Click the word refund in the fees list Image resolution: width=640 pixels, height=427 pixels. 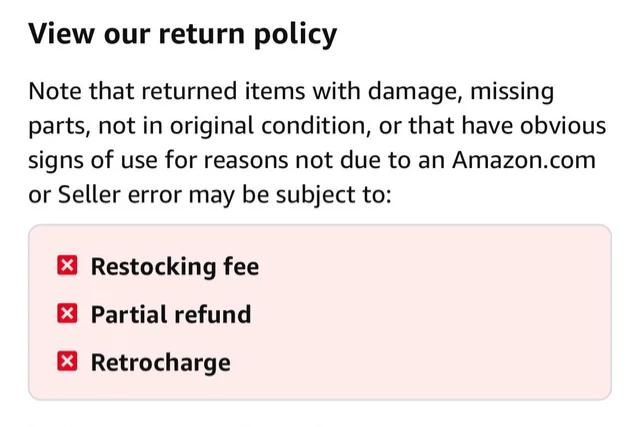click(x=212, y=315)
